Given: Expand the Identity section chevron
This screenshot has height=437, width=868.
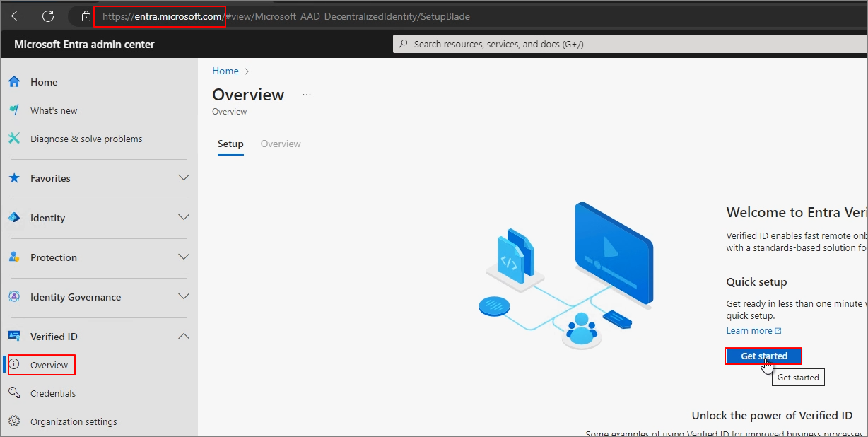Looking at the screenshot, I should [184, 218].
